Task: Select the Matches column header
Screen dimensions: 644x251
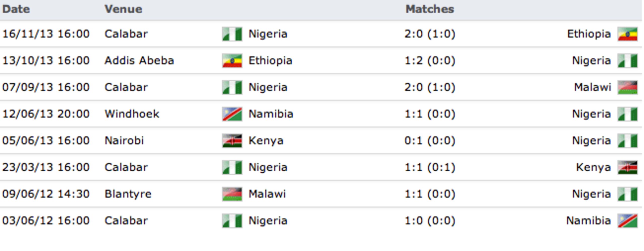Action: pos(430,9)
